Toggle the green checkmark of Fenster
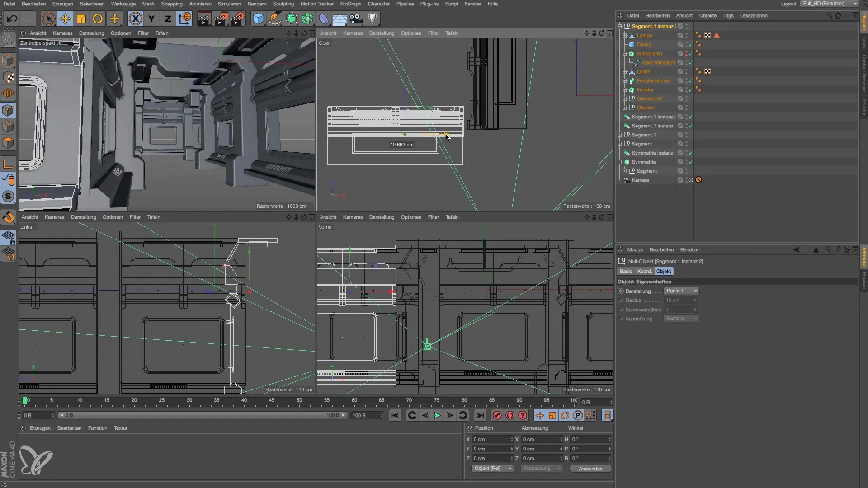This screenshot has width=868, height=488. pyautogui.click(x=691, y=90)
